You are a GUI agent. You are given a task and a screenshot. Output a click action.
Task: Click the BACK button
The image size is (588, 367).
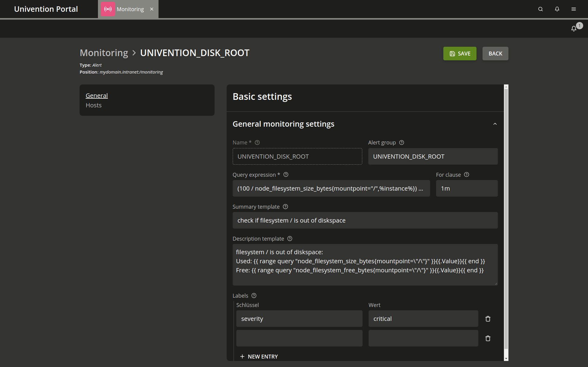coord(495,53)
